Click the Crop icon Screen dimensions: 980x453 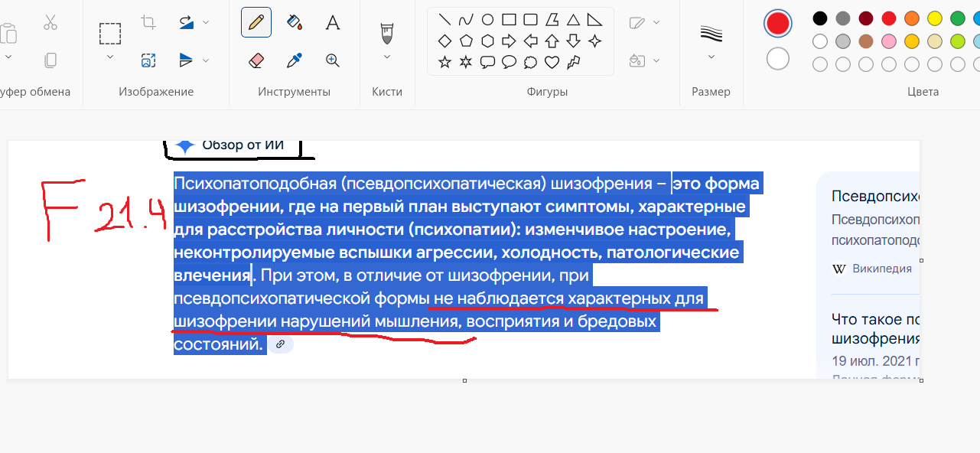(148, 22)
